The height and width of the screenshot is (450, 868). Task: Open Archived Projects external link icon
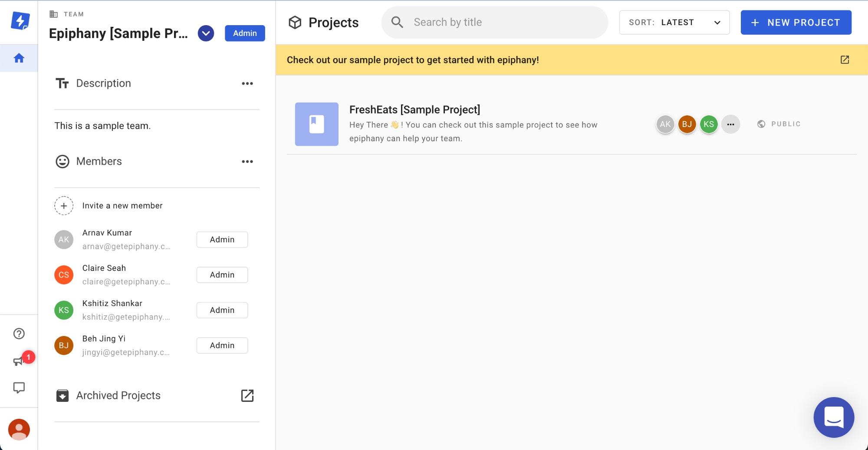click(x=247, y=395)
